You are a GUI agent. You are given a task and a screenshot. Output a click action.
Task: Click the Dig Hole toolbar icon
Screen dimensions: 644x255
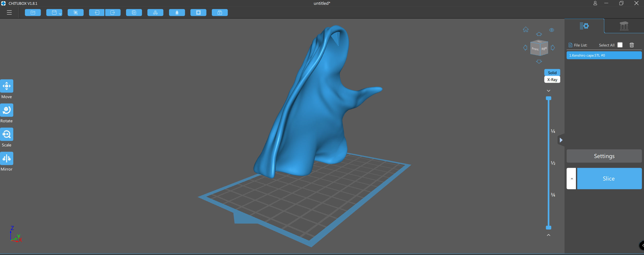tap(198, 13)
